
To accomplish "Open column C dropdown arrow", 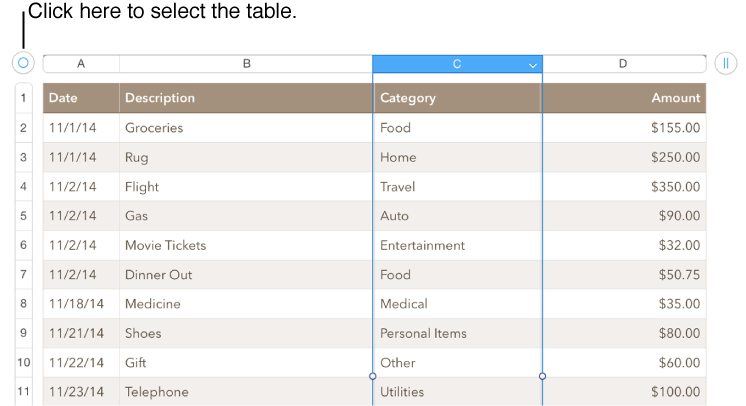I will 533,65.
